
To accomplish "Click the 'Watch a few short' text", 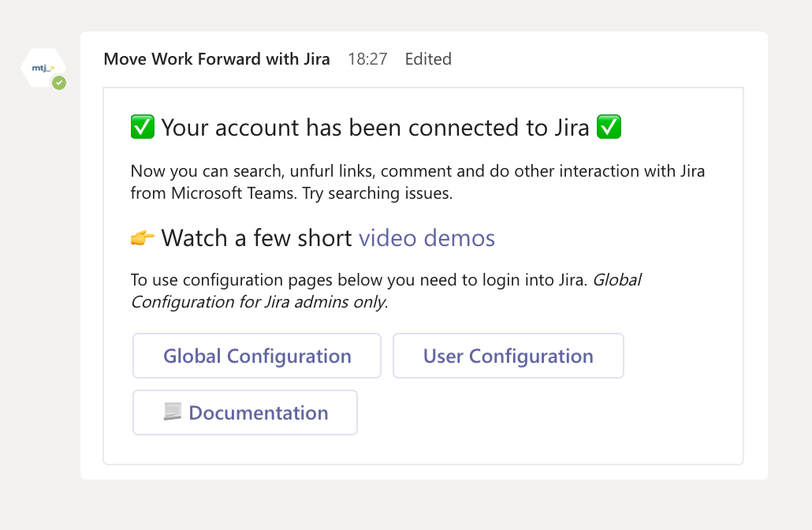I will point(256,238).
